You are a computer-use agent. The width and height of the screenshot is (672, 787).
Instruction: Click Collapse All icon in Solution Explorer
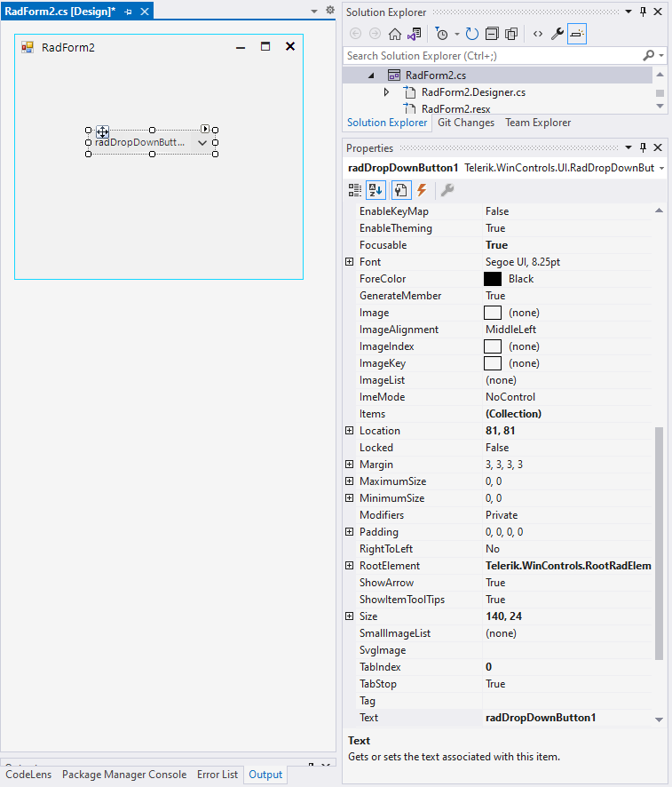(x=492, y=34)
